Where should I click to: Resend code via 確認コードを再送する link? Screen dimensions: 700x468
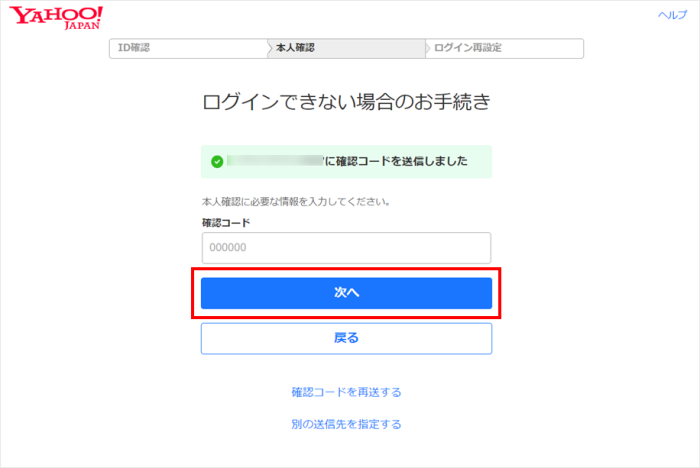click(346, 392)
